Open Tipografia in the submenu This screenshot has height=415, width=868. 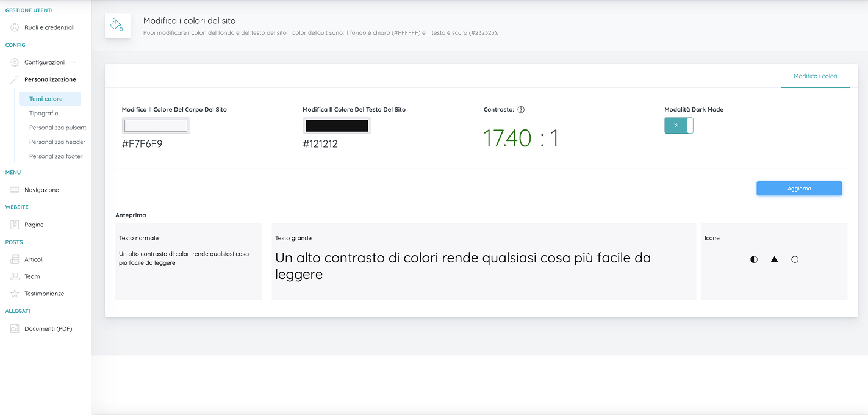(44, 113)
